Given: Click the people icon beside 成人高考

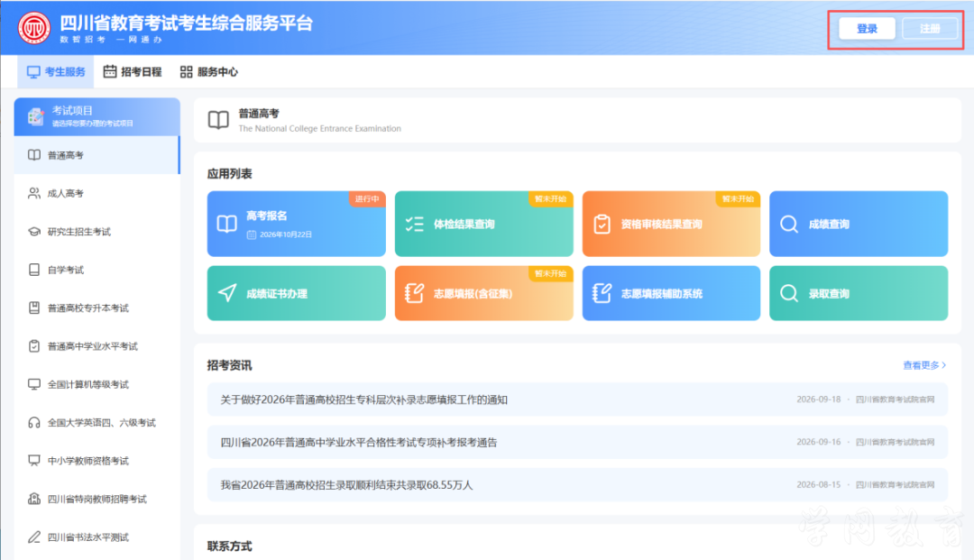Looking at the screenshot, I should [34, 193].
